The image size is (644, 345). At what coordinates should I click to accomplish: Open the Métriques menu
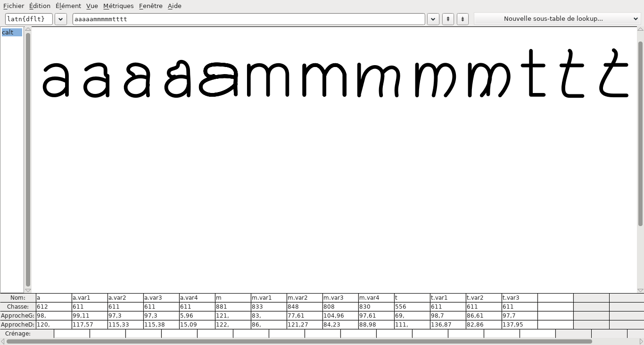(x=118, y=6)
